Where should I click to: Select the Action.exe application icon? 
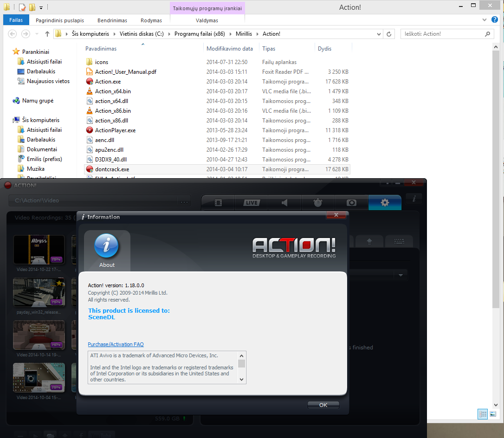90,82
